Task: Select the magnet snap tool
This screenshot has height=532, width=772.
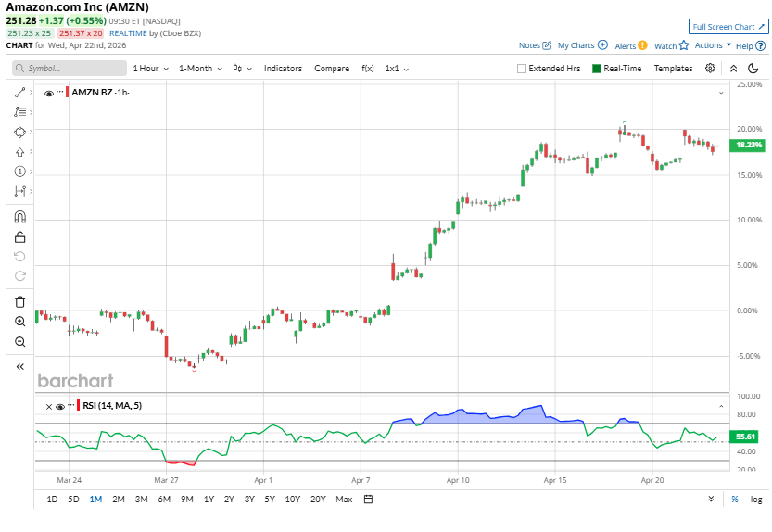Action: (19, 217)
